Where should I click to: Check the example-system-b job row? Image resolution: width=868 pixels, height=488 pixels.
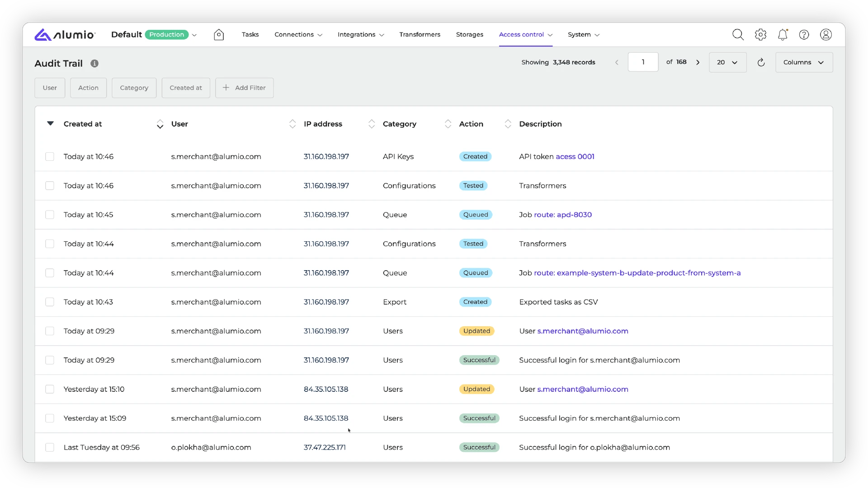tap(50, 273)
